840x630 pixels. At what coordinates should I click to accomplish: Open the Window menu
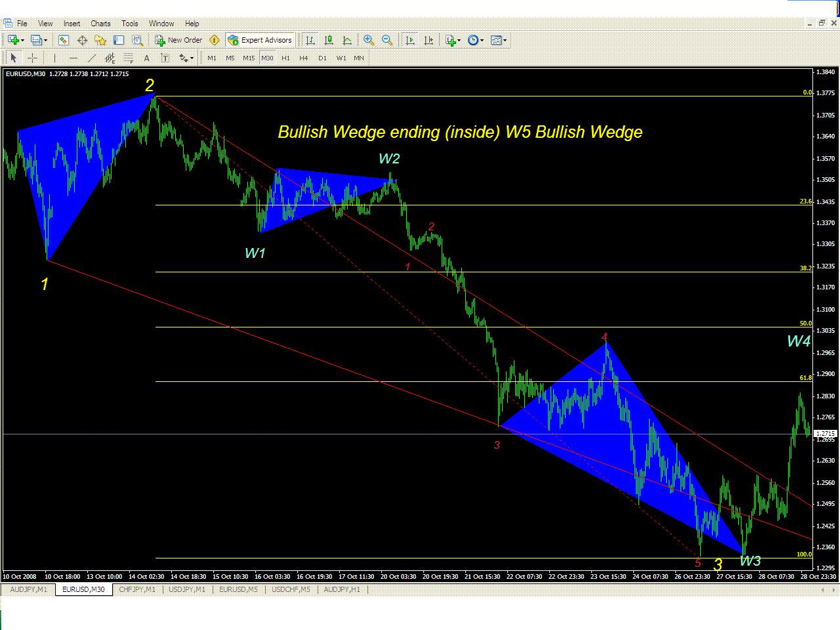tap(161, 24)
